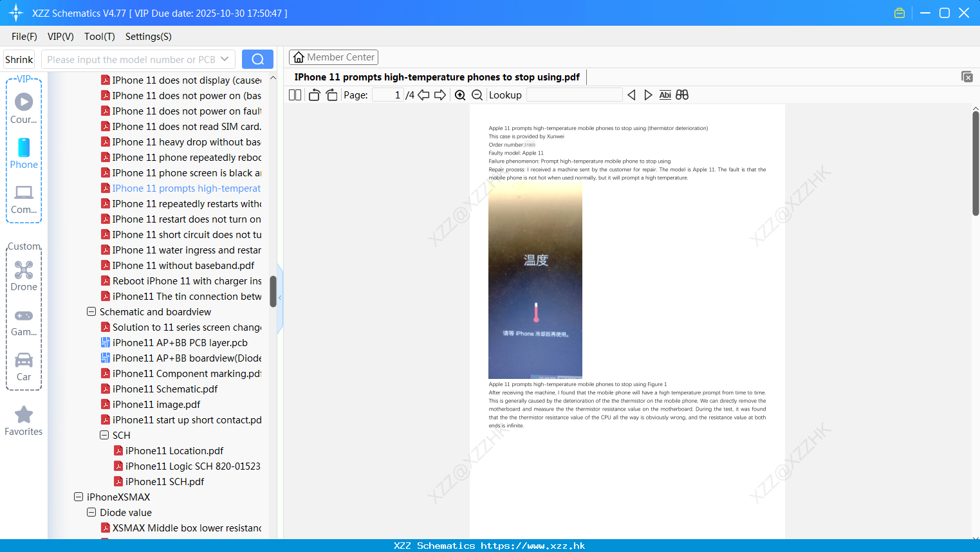Open the File(F) menu
This screenshot has width=980, height=552.
(x=24, y=37)
